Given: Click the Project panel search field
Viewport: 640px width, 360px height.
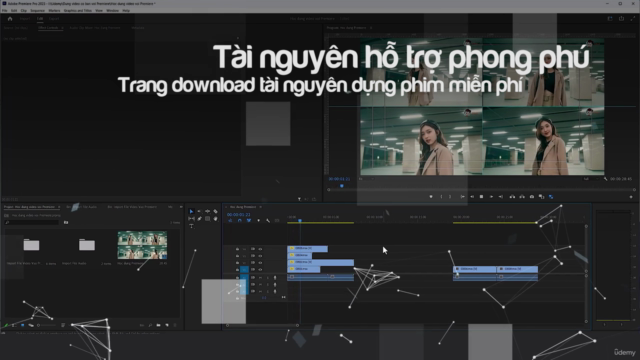Looking at the screenshot, I should [32, 222].
